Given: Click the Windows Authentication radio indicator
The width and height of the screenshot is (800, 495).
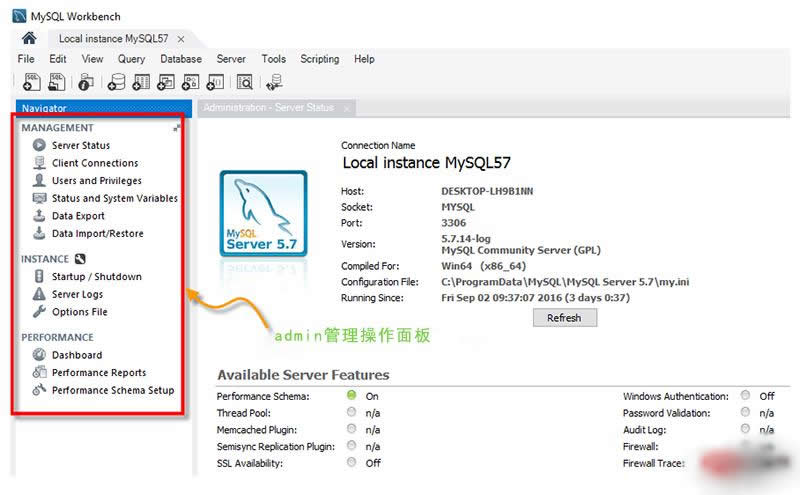Looking at the screenshot, I should point(745,396).
